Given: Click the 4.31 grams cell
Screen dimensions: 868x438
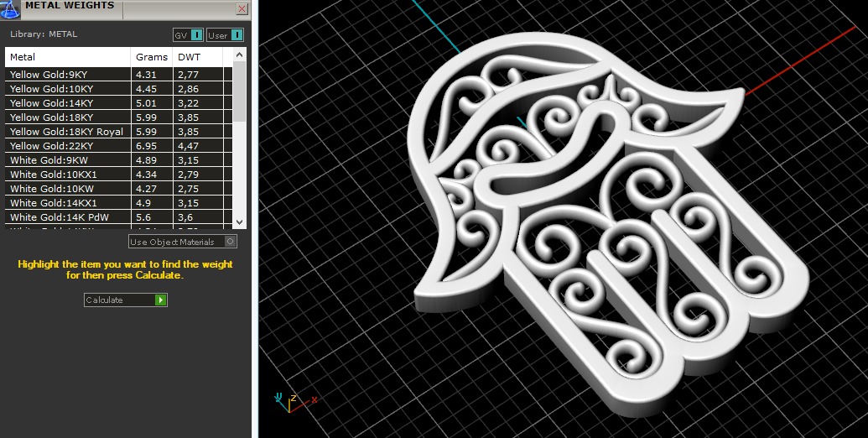Looking at the screenshot, I should pos(152,74).
